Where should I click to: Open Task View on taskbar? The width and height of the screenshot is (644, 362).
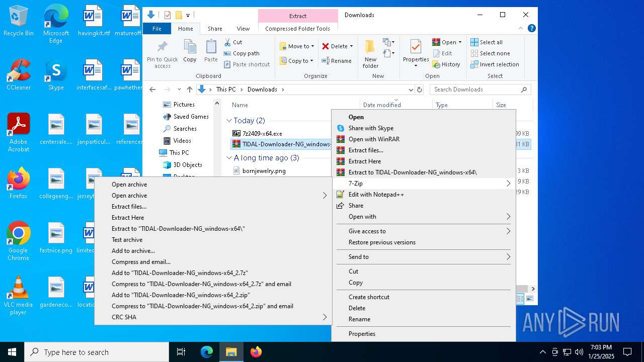[182, 352]
